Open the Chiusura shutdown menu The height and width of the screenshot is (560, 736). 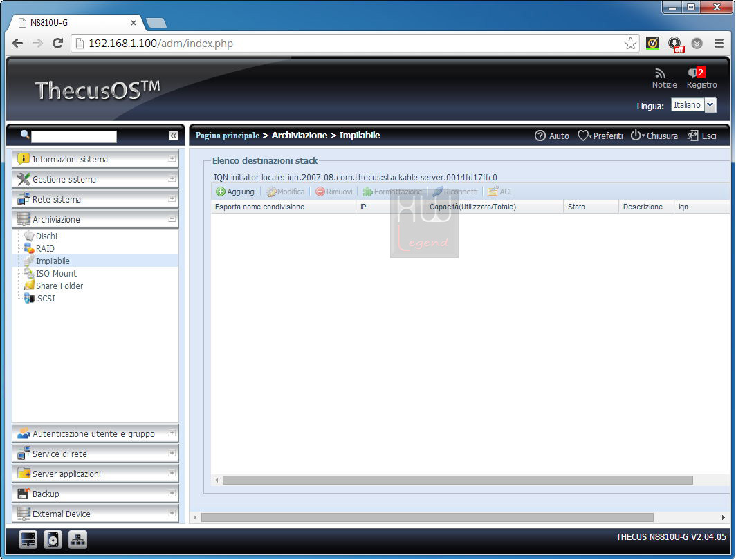pyautogui.click(x=654, y=136)
